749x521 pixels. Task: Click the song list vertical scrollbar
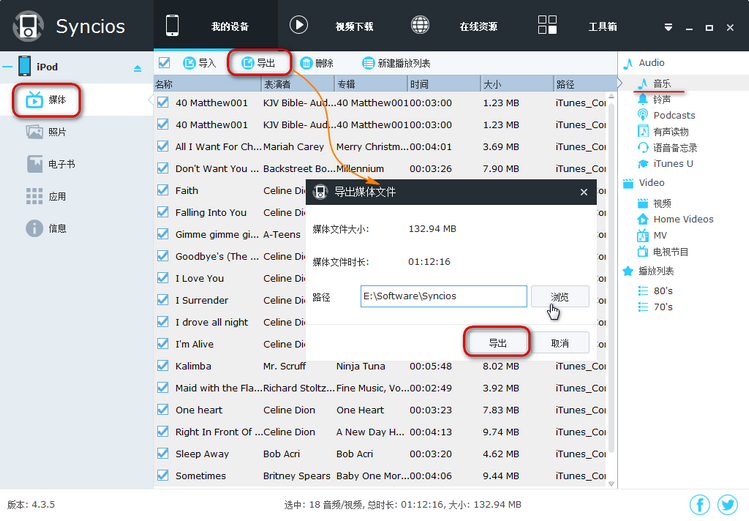(x=611, y=277)
